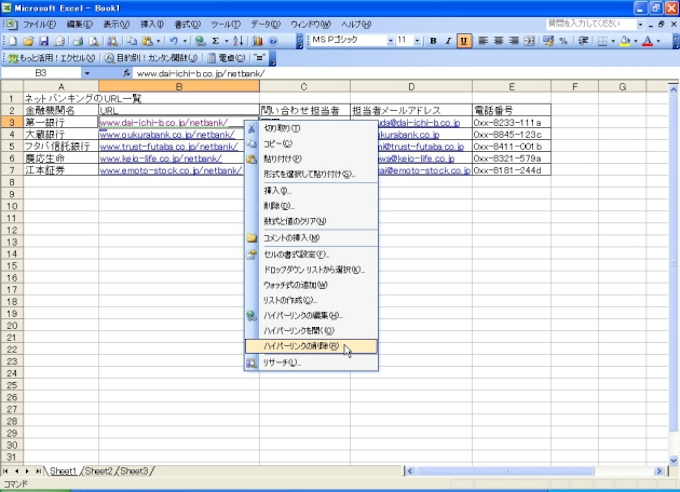This screenshot has width=680, height=492.
Task: Click the Percent Style icon
Action: coord(563,41)
